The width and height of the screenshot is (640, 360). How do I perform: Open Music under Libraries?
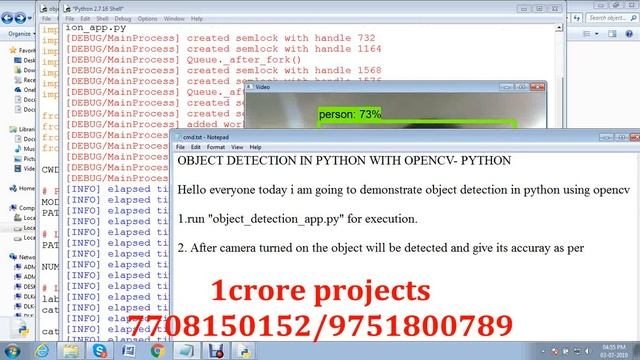pos(25,149)
